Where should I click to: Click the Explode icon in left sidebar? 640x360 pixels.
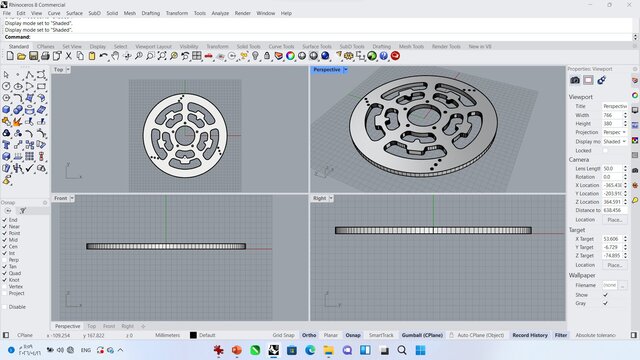click(18, 122)
